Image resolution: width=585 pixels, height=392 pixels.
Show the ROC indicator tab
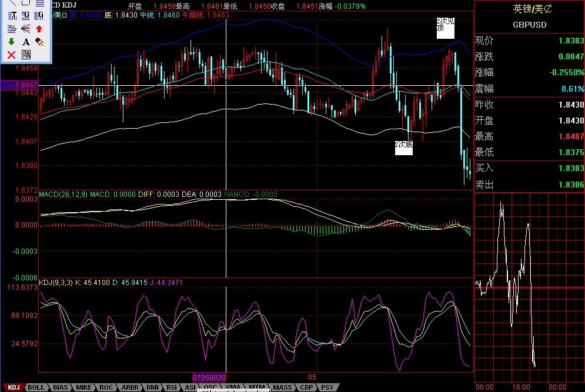[x=106, y=387]
